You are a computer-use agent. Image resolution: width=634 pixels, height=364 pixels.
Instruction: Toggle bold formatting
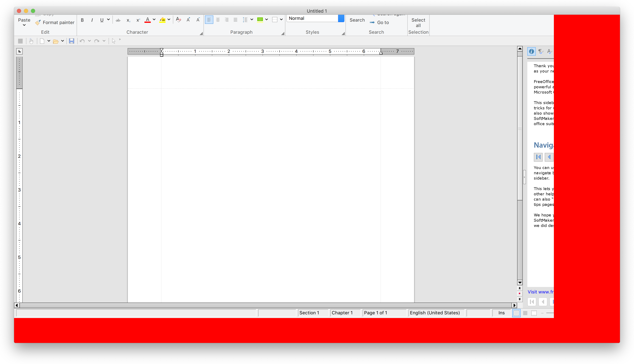pyautogui.click(x=82, y=20)
